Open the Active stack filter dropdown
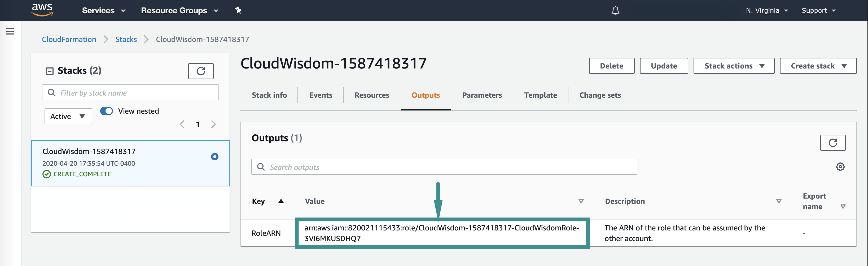Viewport: 868px width, 266px height. 68,116
